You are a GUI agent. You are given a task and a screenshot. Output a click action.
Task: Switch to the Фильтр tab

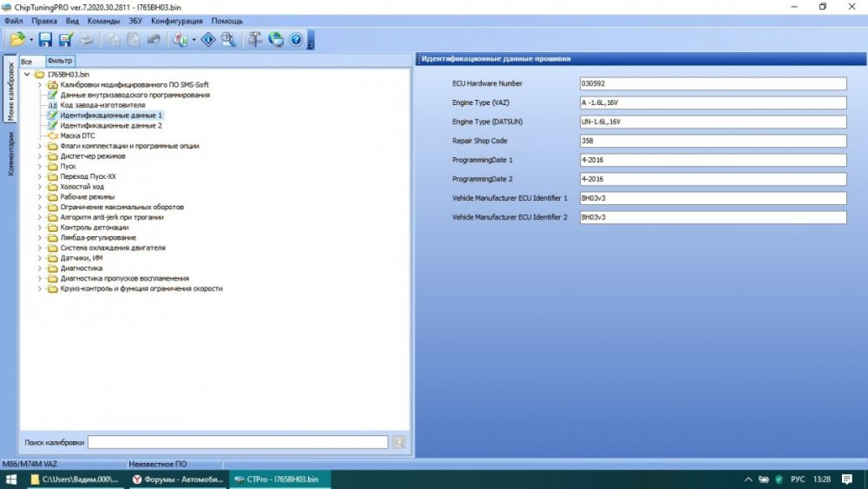point(60,60)
